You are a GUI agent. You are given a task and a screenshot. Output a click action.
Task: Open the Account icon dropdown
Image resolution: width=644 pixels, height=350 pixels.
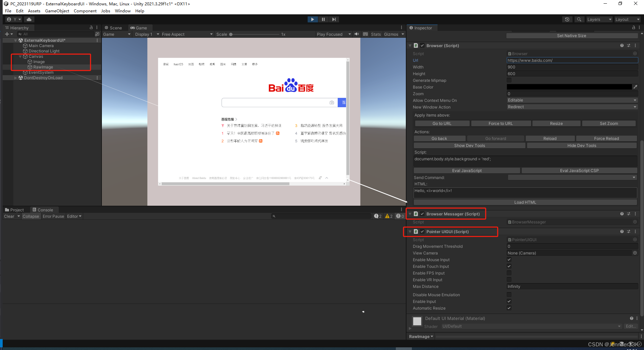14,19
